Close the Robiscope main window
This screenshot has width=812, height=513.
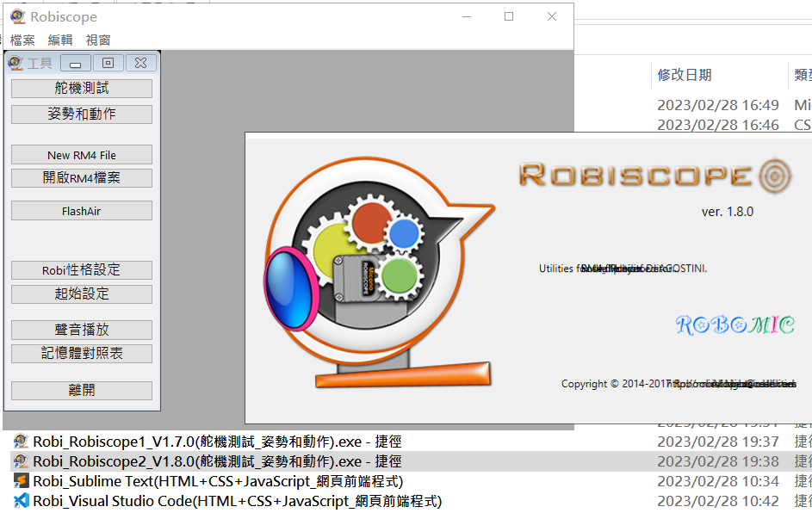pyautogui.click(x=552, y=16)
